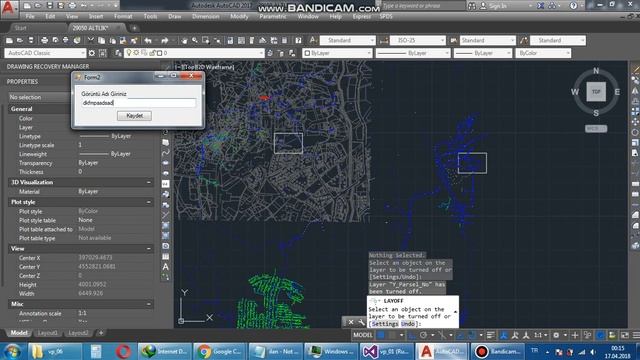Open the ByColor plot style dropdown
The height and width of the screenshot is (360, 640).
[x=543, y=53]
